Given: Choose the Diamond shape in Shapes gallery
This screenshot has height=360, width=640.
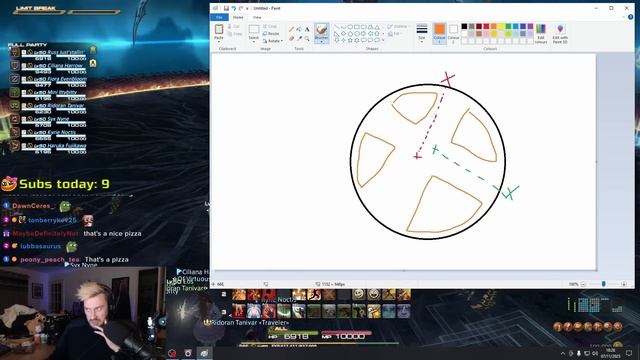Looking at the screenshot, I should tap(344, 33).
